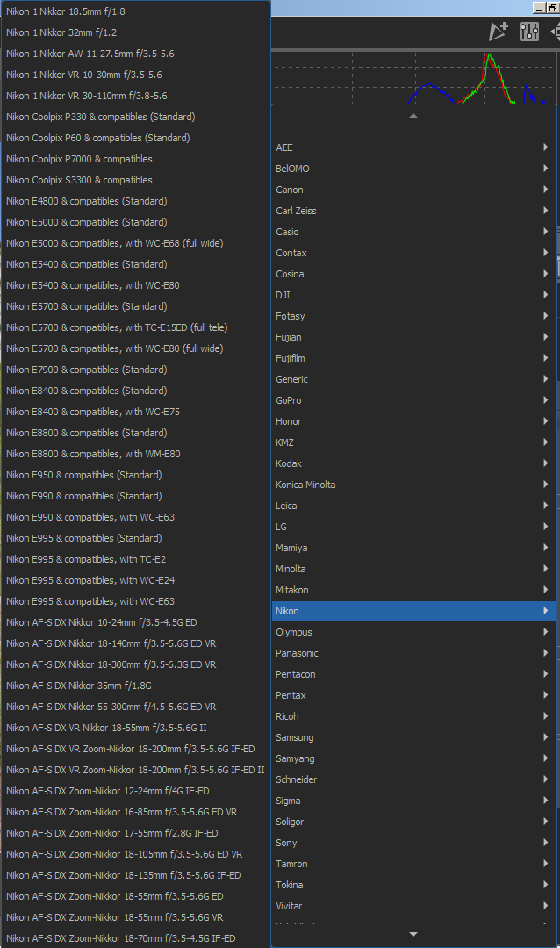
Task: Open the BelOMO lens submenu
Action: click(413, 169)
